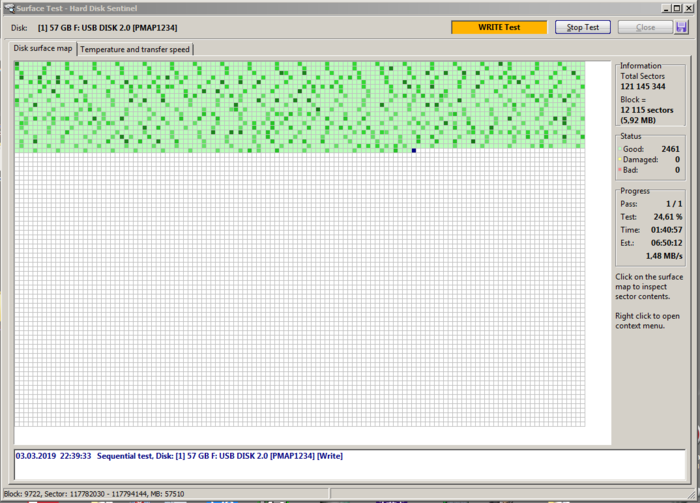Screen dimensions: 700x503
Task: Click the green Good status legend swatch
Action: 620,149
